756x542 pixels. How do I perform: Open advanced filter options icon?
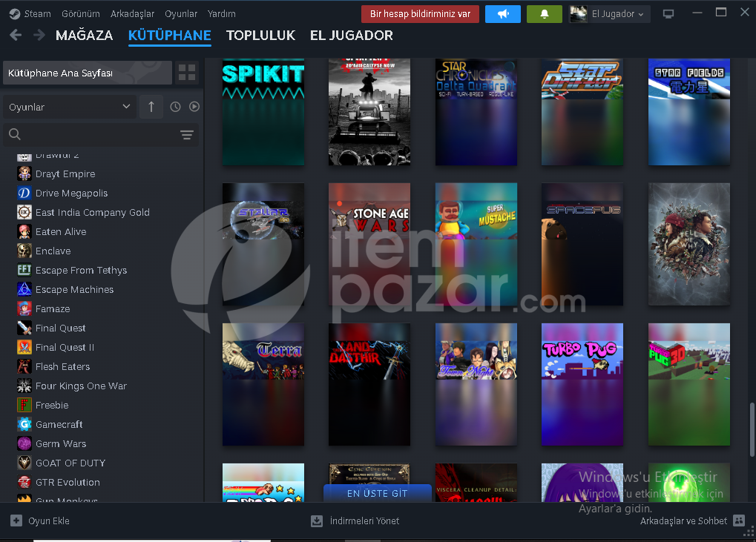click(187, 135)
